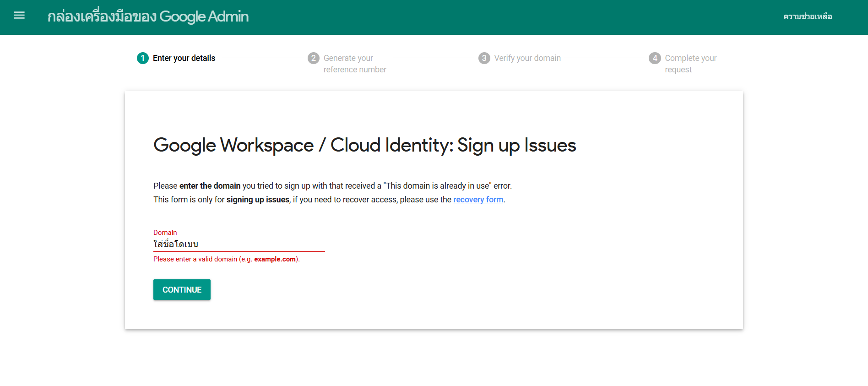Focus the Domain input field
868x386 pixels.
(x=239, y=245)
